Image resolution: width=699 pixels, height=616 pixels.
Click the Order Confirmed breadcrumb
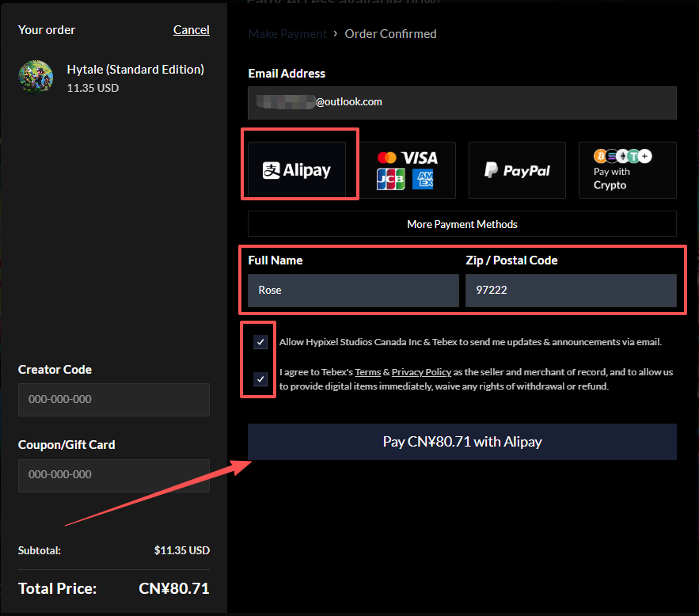tap(390, 34)
